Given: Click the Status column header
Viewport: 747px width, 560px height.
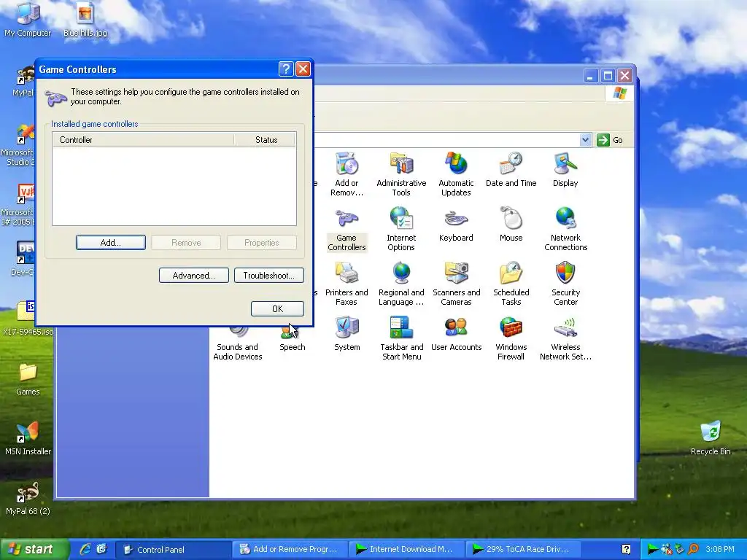Looking at the screenshot, I should click(266, 139).
